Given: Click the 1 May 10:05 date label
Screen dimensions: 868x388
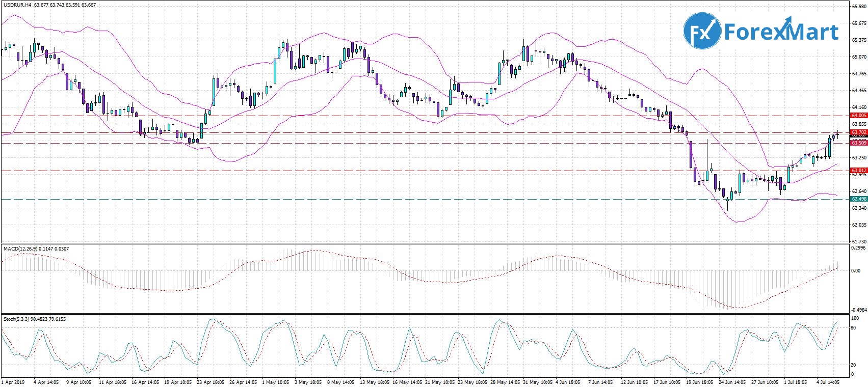Looking at the screenshot, I should tap(276, 382).
